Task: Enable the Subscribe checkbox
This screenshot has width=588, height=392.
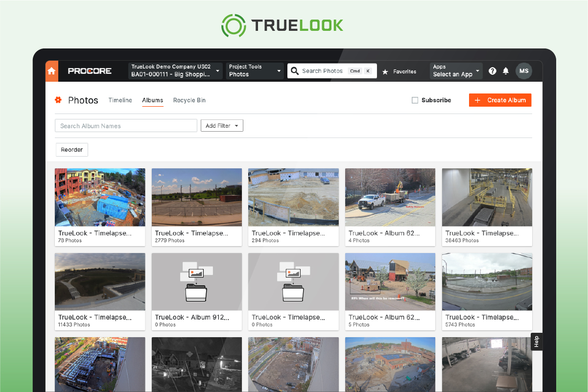Action: [415, 100]
